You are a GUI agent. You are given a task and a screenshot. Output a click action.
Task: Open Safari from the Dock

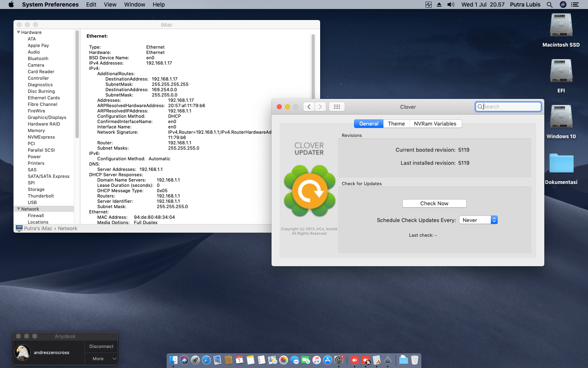coord(207,360)
